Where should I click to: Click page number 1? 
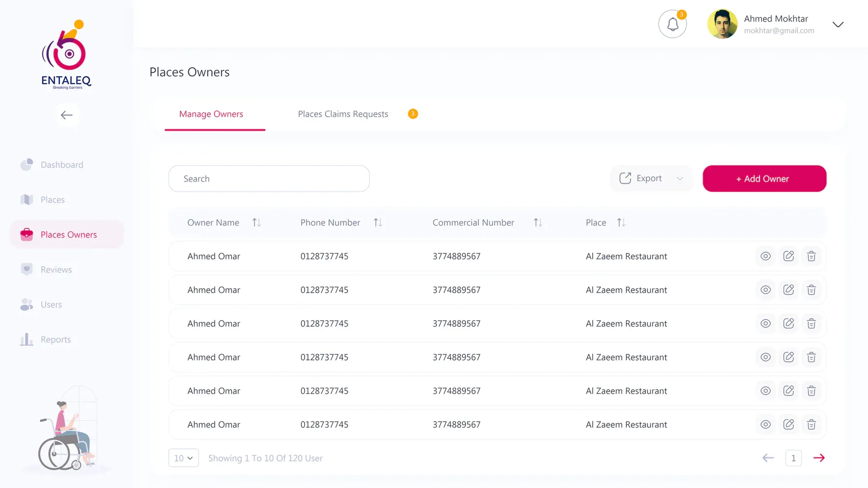pos(793,458)
